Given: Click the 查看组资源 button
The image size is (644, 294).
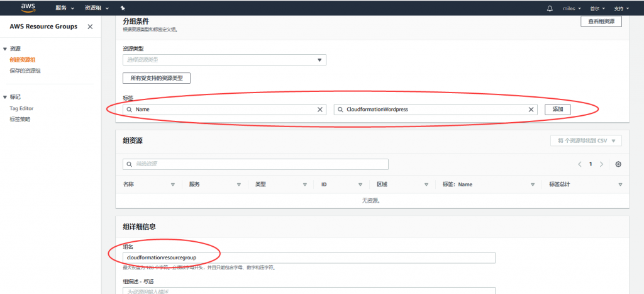Looking at the screenshot, I should click(601, 21).
